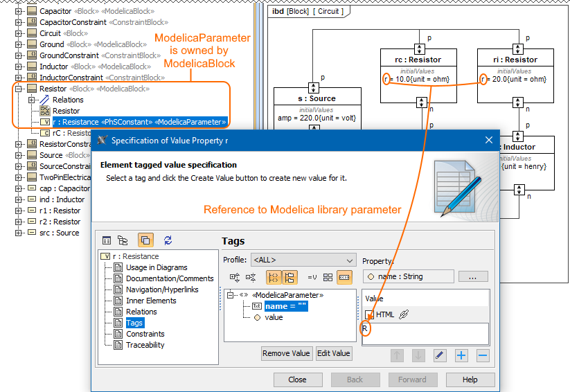Click the cap : Capacitor part icon
This screenshot has width=570, height=392.
(32, 188)
